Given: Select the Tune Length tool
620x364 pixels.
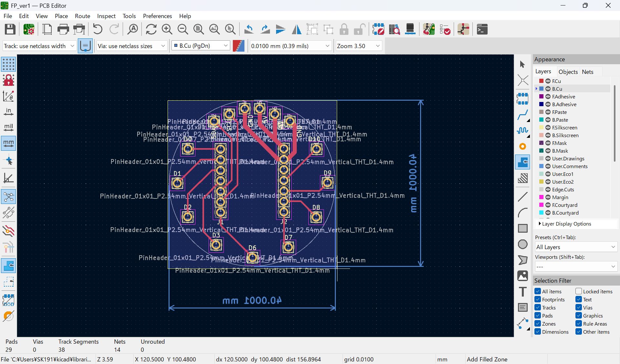Looking at the screenshot, I should coord(522,130).
